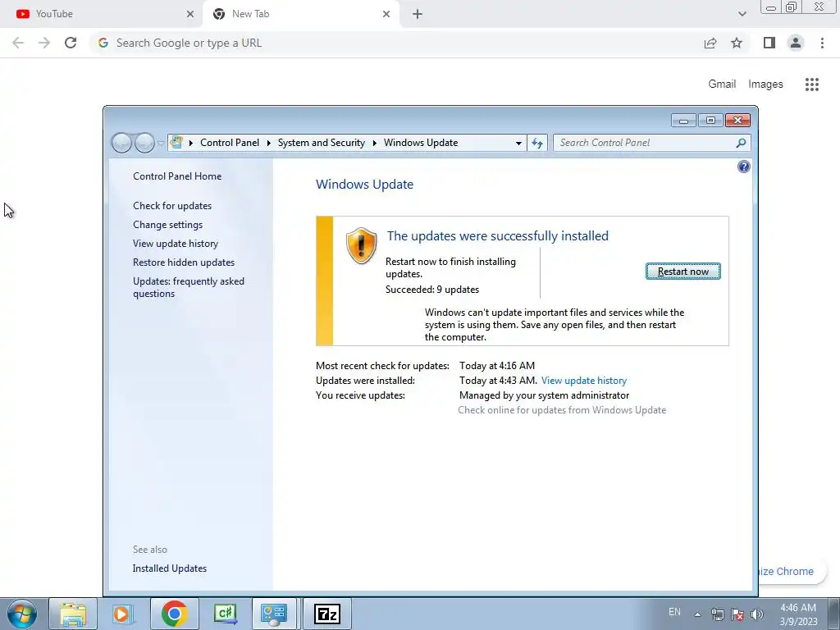Screen dimensions: 840x630
Task: Open Chrome's tab search dropdown arrow
Action: point(742,14)
